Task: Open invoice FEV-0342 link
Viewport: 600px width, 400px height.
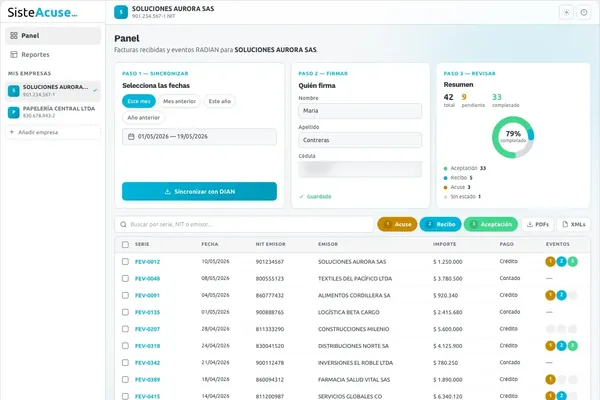Action: [147, 363]
